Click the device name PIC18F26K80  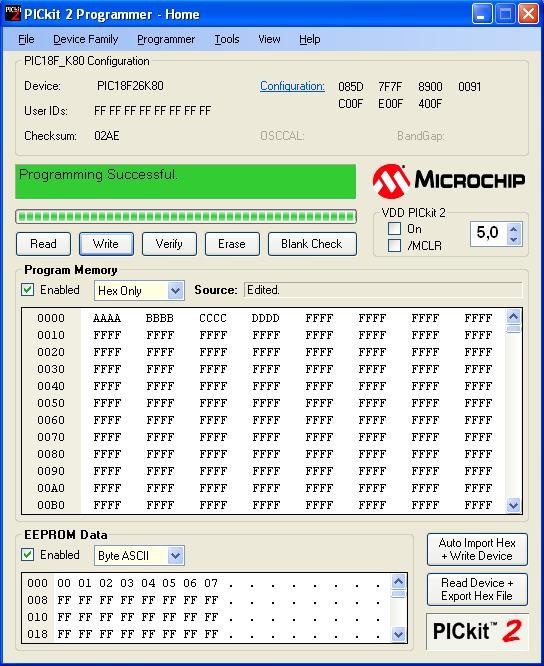point(130,86)
